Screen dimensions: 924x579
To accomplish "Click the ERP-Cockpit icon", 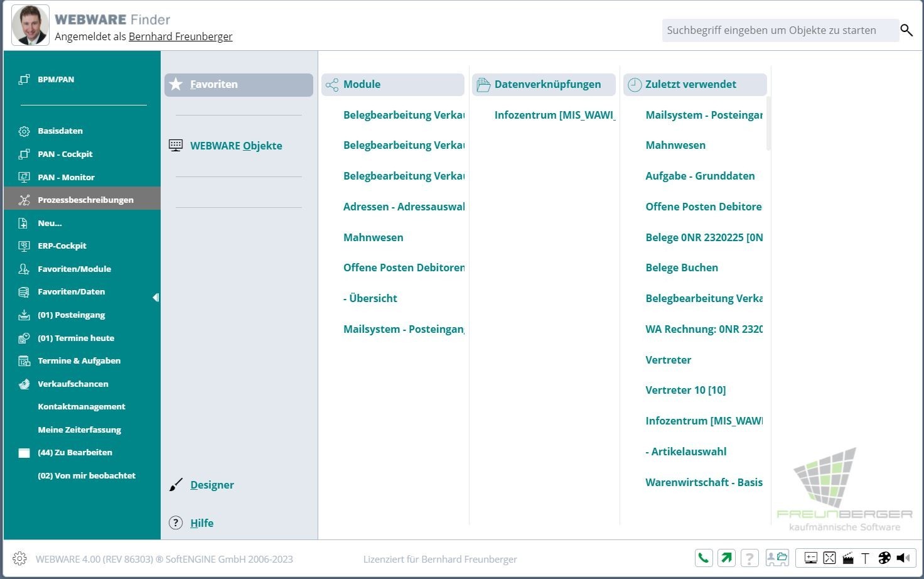I will coord(24,246).
